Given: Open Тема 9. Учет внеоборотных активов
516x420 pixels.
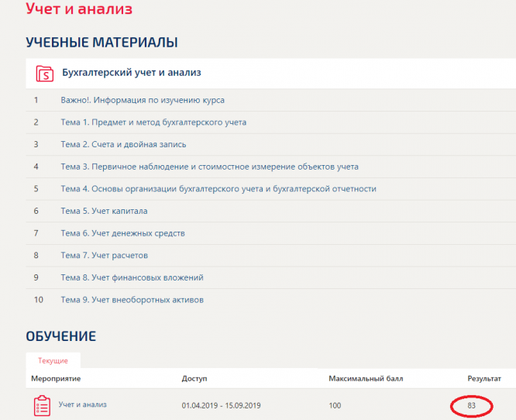Looking at the screenshot, I should point(132,300).
